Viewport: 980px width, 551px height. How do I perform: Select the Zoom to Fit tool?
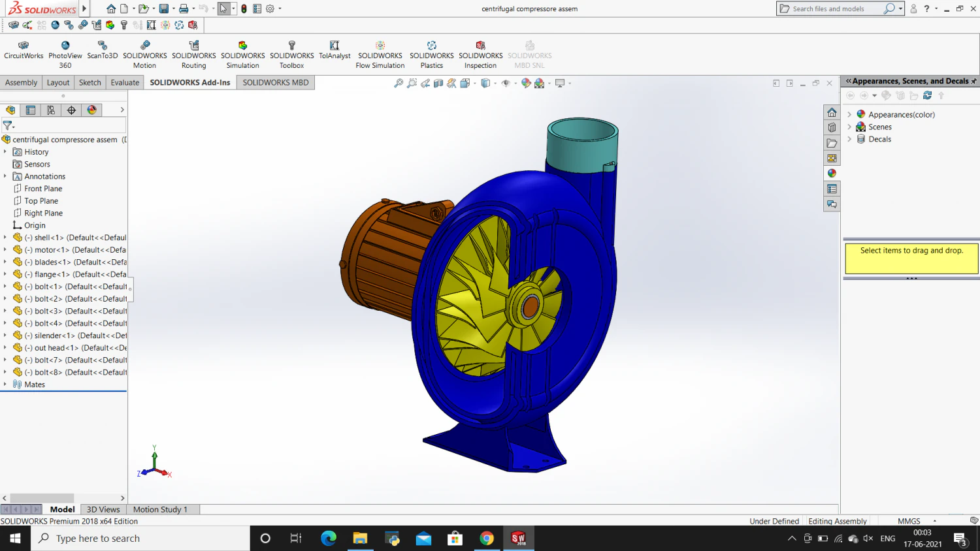[398, 83]
